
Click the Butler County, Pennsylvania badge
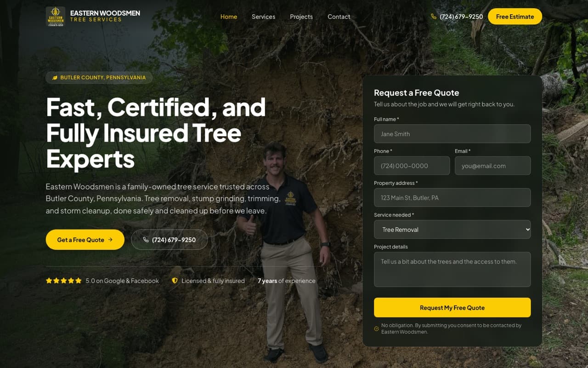(x=99, y=78)
